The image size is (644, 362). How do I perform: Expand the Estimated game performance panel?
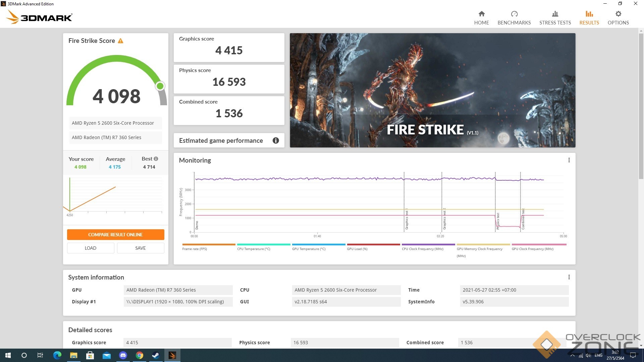[x=221, y=140]
